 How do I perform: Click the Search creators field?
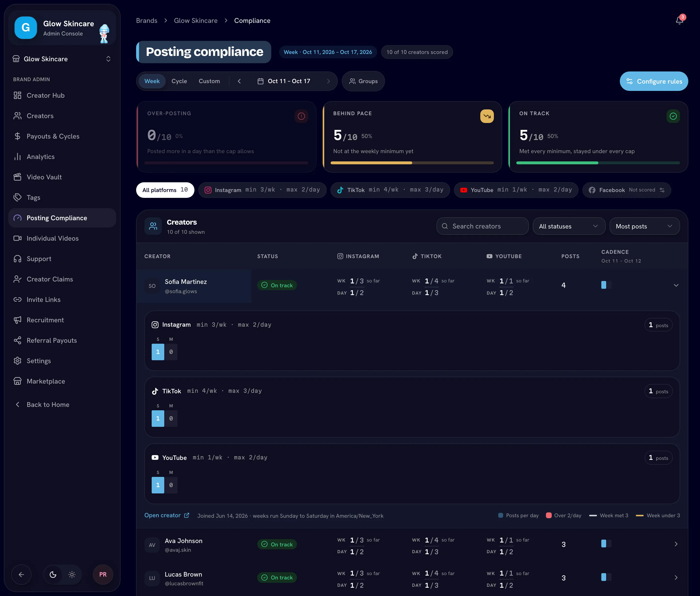[x=482, y=226]
